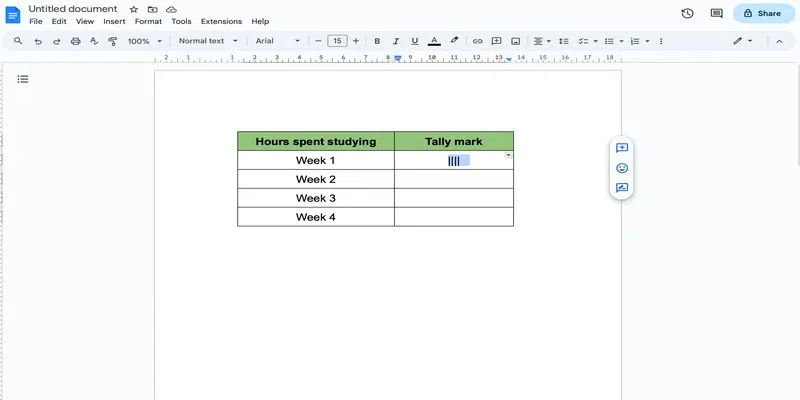800x400 pixels.
Task: Open the Normal text style dropdown
Action: click(x=208, y=41)
